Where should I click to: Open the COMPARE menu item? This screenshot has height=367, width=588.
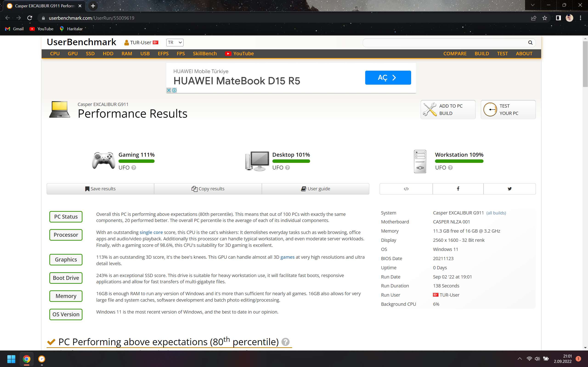click(455, 53)
